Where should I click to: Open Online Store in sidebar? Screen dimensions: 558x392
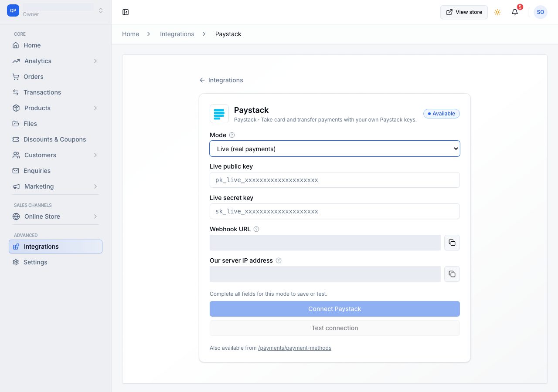[55, 216]
